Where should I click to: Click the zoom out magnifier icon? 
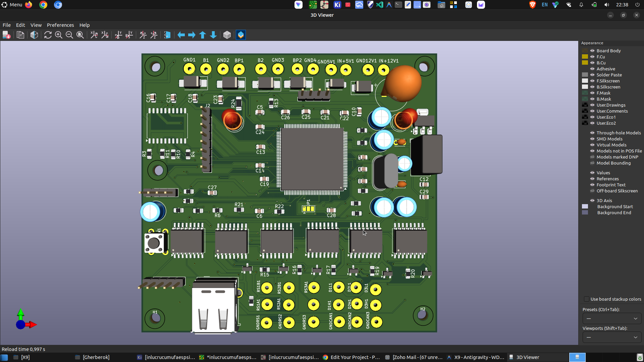[x=69, y=35]
